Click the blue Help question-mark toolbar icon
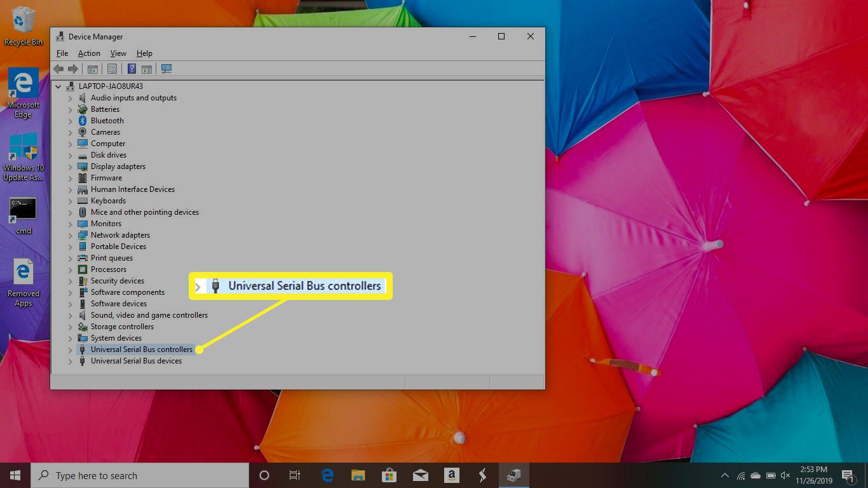 (x=132, y=69)
